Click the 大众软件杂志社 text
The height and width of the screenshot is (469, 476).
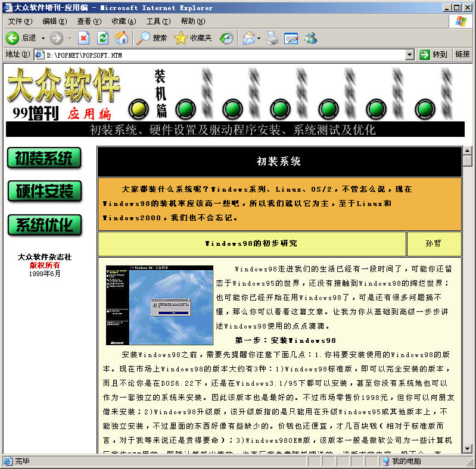(45, 257)
